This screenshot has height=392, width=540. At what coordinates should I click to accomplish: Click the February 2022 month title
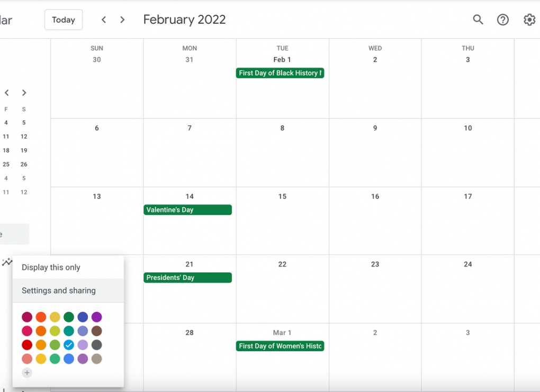[x=185, y=20]
